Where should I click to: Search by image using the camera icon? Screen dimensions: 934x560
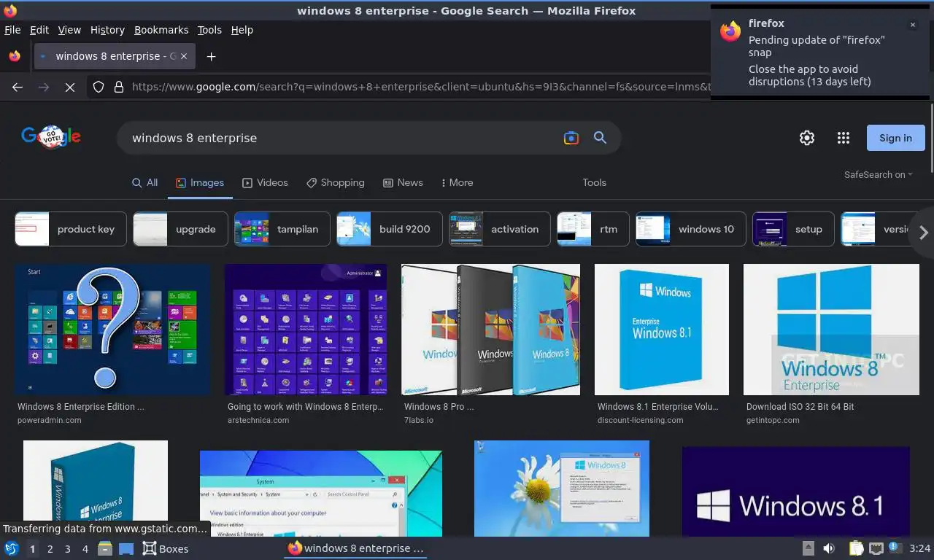click(x=571, y=138)
